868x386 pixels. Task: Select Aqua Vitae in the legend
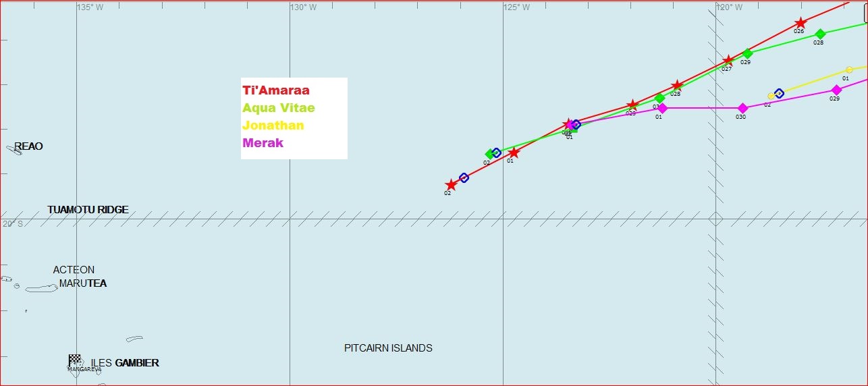(x=278, y=108)
